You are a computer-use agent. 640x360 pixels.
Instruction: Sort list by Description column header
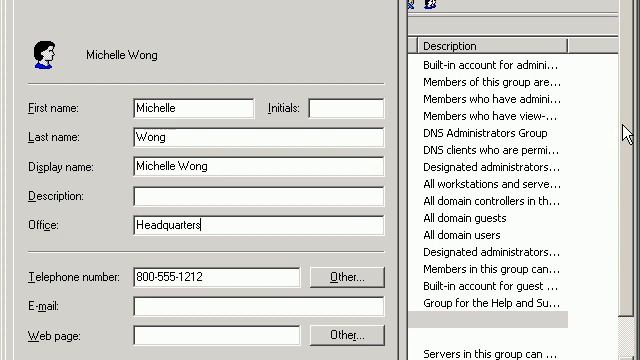pyautogui.click(x=493, y=46)
